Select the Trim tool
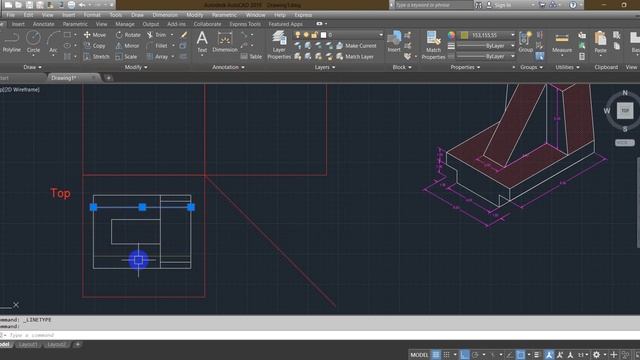Viewport: 640px width, 360px height. [x=156, y=35]
